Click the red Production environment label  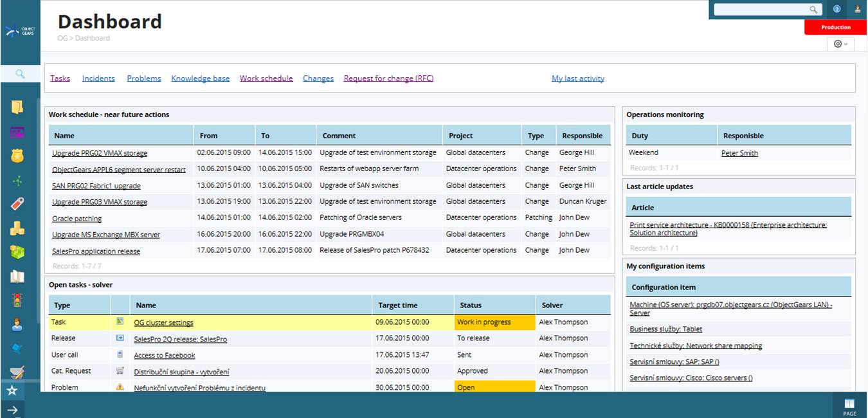click(x=836, y=27)
